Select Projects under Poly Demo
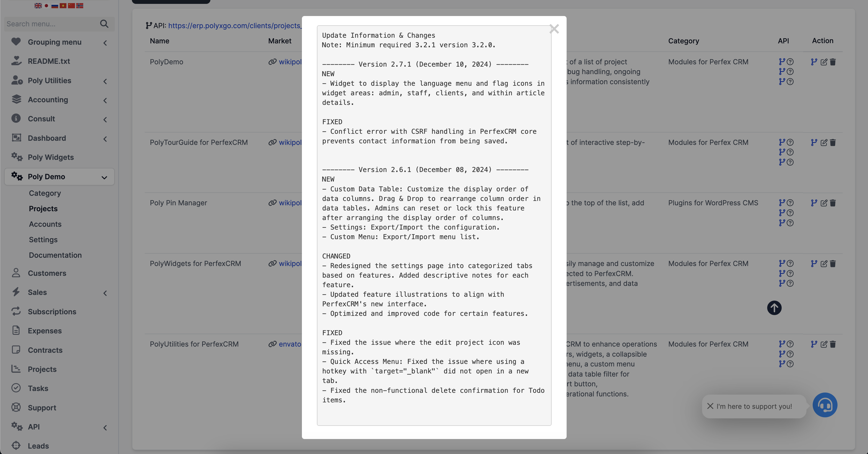Image resolution: width=868 pixels, height=454 pixels. click(43, 209)
